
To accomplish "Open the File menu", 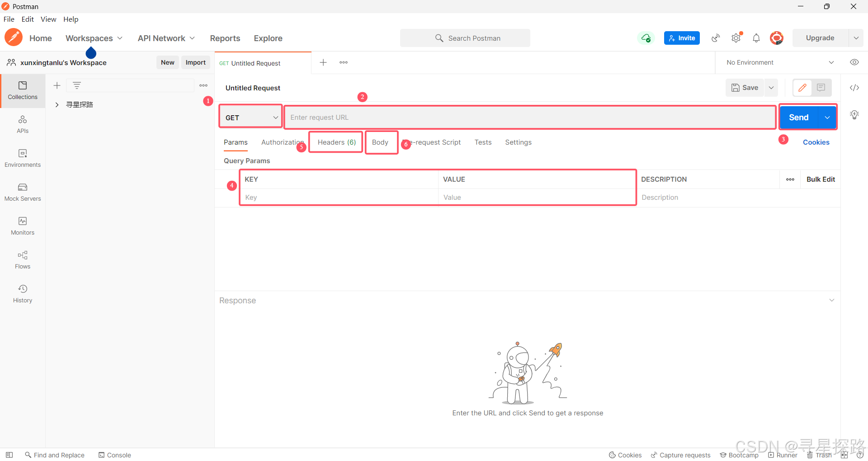I will point(9,19).
